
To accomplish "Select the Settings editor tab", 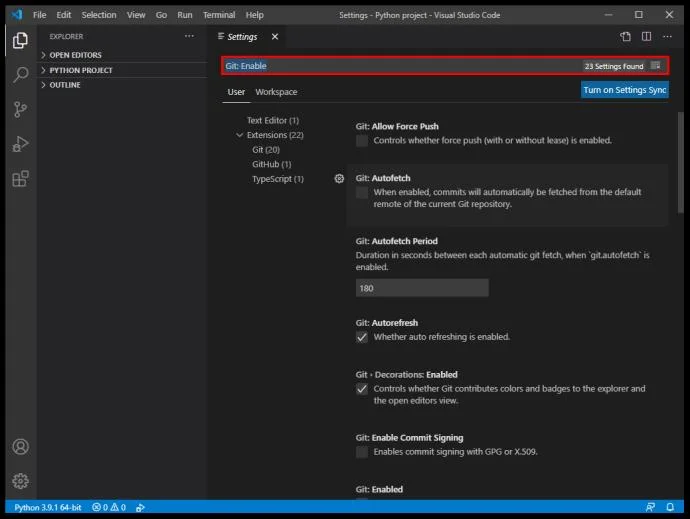I will tap(242, 37).
